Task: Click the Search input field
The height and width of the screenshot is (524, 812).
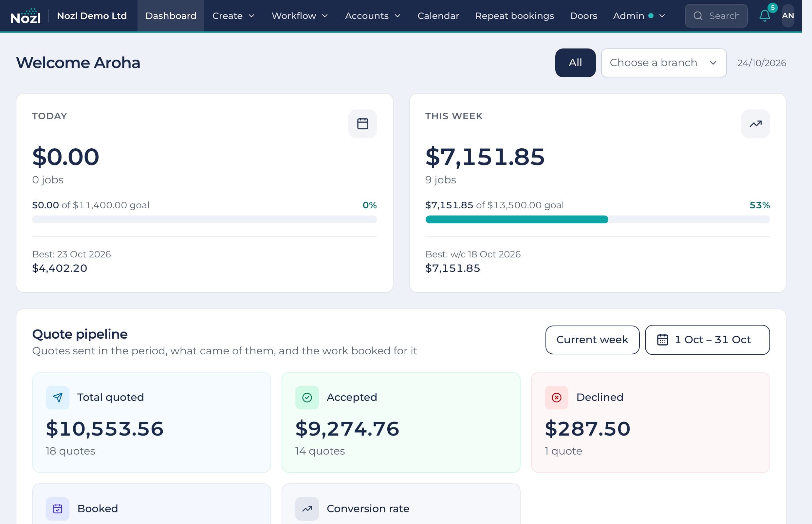Action: pos(716,16)
